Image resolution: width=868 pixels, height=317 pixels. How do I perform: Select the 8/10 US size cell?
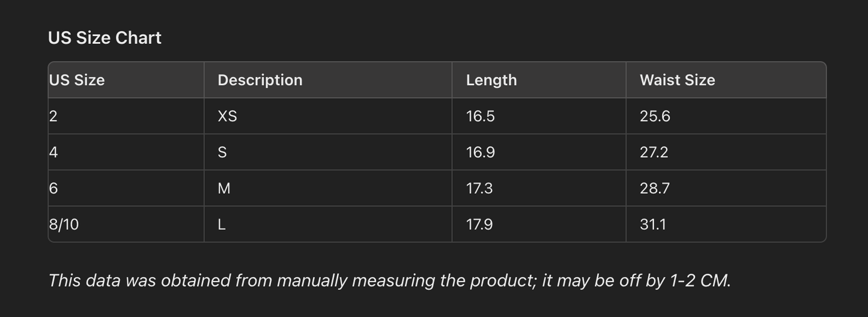pos(64,224)
